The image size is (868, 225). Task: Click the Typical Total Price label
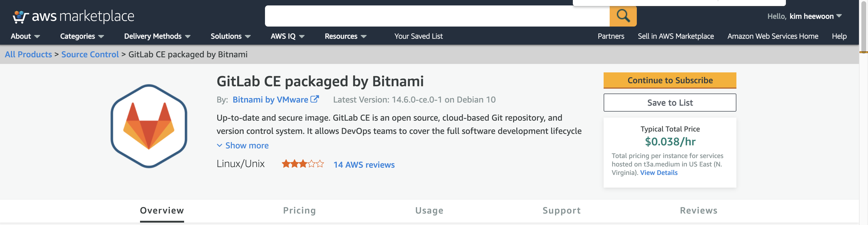point(670,129)
